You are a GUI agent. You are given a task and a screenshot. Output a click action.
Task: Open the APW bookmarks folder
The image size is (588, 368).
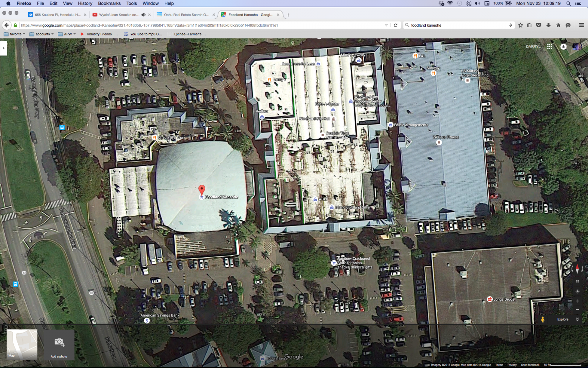coord(67,34)
